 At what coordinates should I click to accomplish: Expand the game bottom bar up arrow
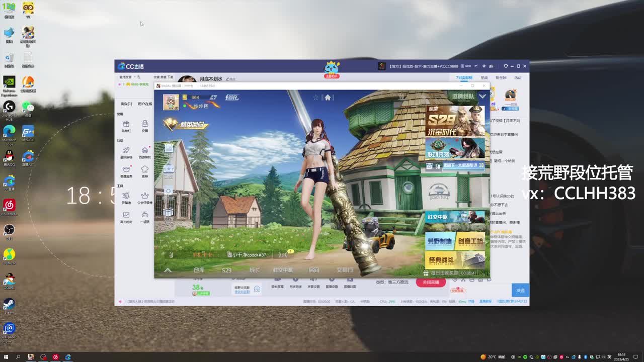(168, 270)
